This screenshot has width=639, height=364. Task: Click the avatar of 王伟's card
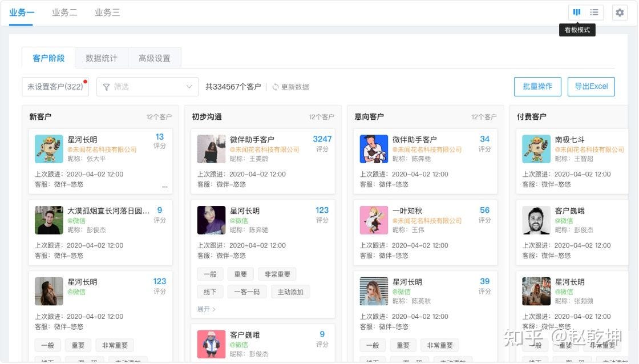tap(374, 220)
